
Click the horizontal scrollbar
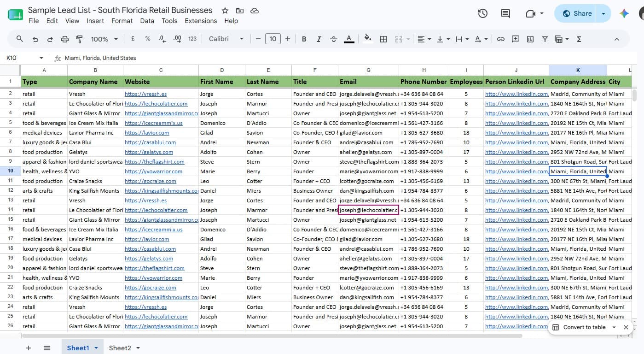pyautogui.click(x=272, y=336)
